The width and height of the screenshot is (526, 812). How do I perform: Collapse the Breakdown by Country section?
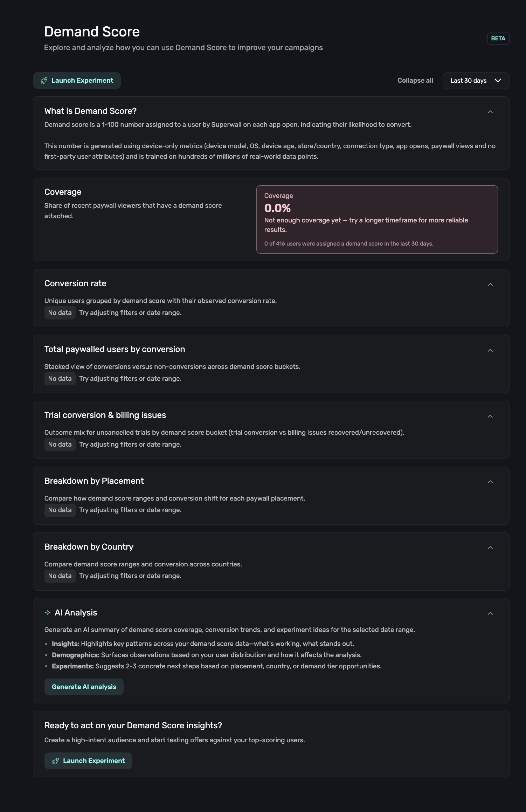point(490,548)
